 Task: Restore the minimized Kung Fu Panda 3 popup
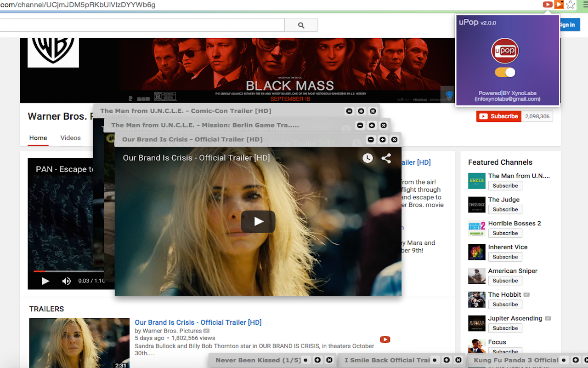point(564,360)
